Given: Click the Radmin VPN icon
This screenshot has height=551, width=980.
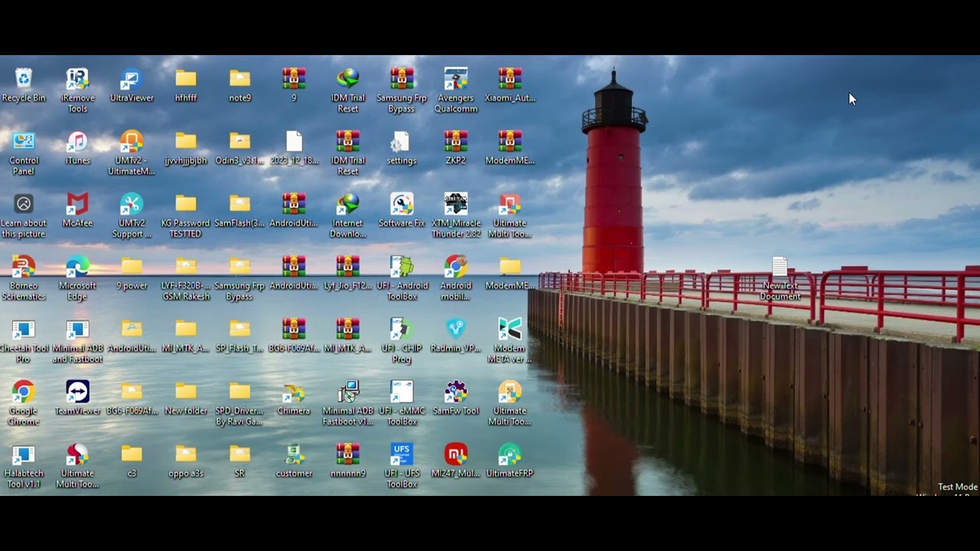Looking at the screenshot, I should [x=456, y=330].
